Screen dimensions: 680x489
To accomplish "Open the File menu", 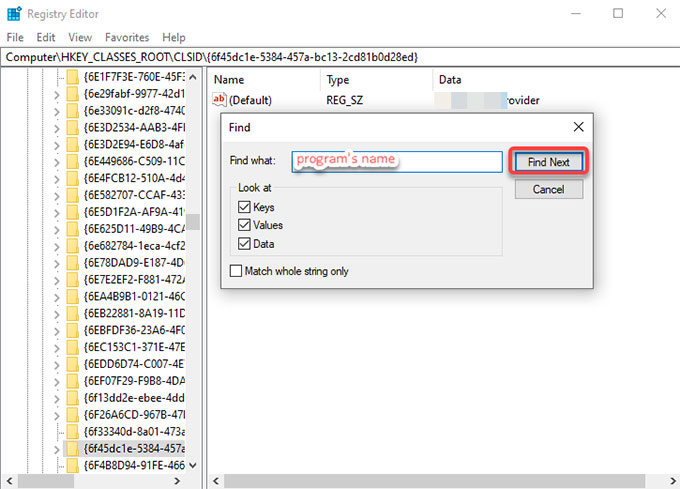I will click(x=15, y=37).
